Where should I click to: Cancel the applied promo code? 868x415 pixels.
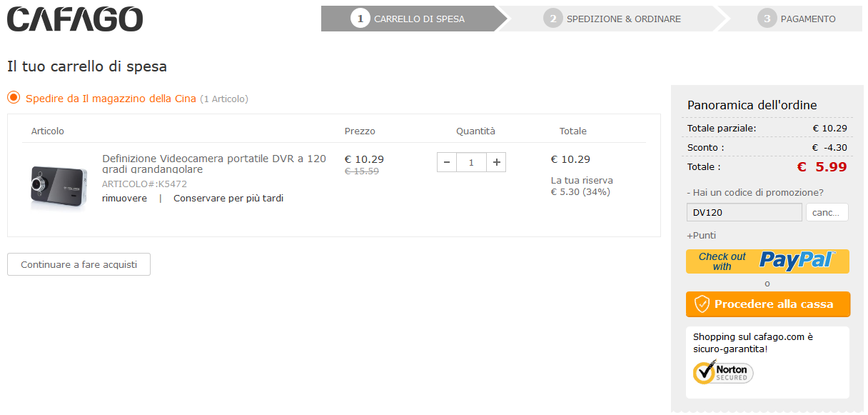tap(827, 212)
